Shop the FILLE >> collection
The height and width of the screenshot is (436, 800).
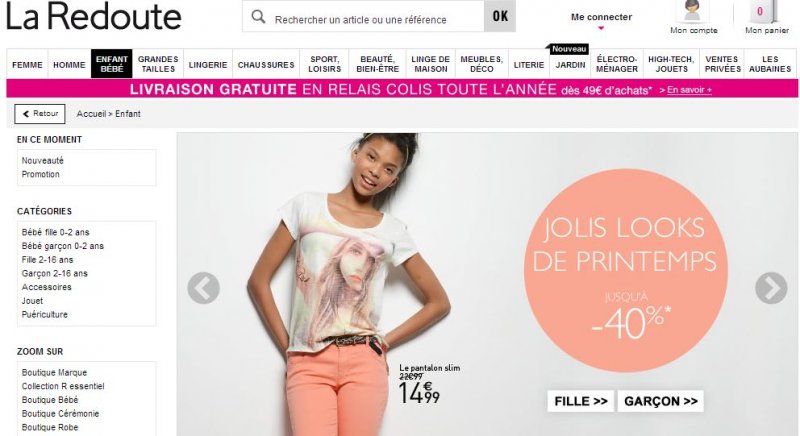581,401
